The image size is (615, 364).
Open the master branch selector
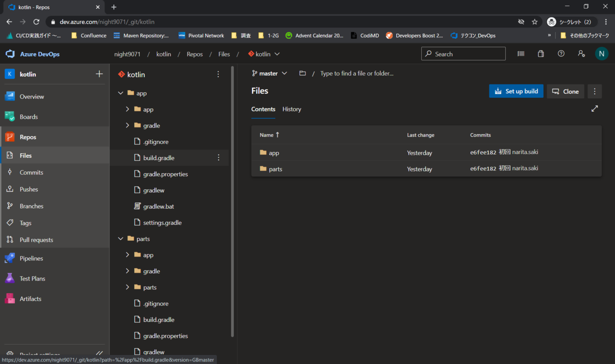coord(270,73)
